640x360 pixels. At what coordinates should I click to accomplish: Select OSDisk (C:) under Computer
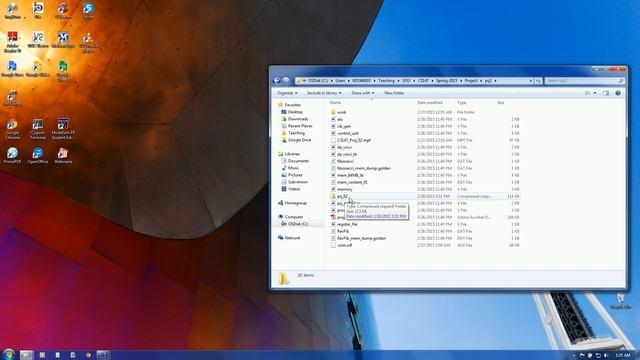298,224
